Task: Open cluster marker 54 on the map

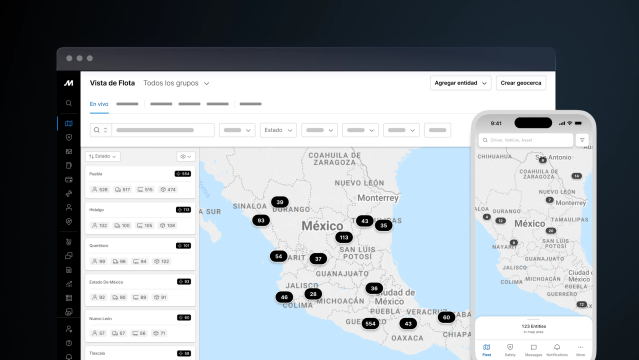Action: [x=278, y=256]
